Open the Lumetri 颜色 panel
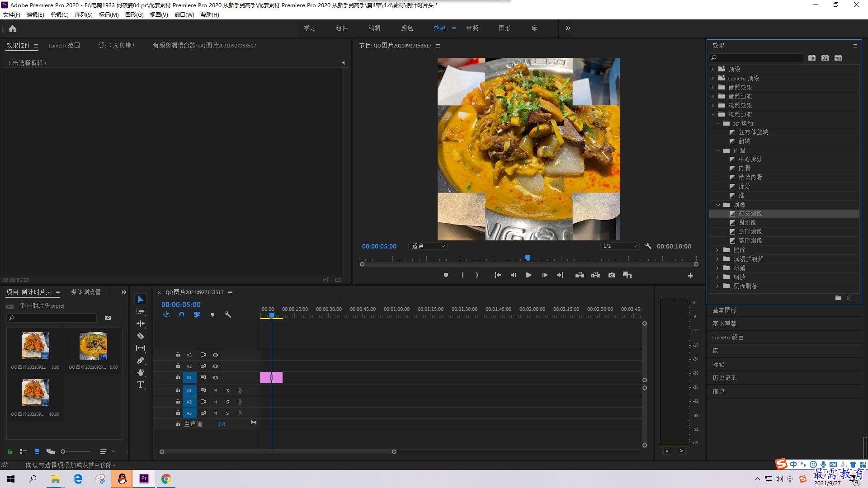The image size is (868, 488). pos(727,337)
